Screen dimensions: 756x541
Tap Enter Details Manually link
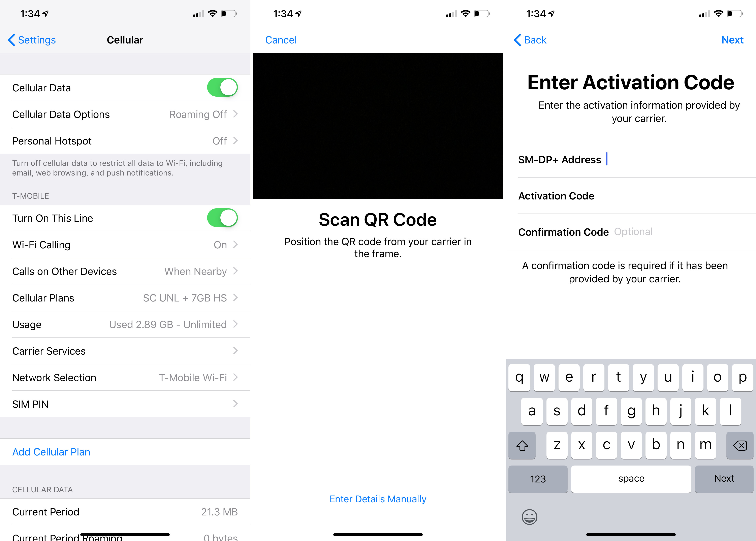[x=378, y=499]
